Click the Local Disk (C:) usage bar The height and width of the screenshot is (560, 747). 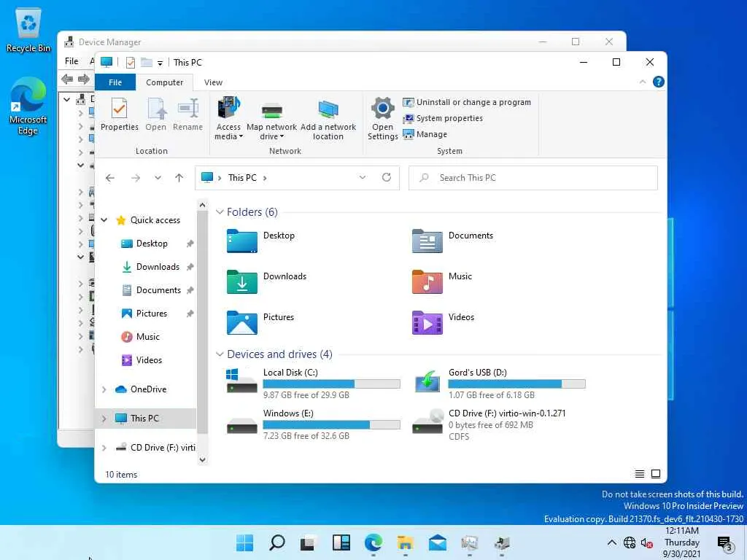pos(332,384)
